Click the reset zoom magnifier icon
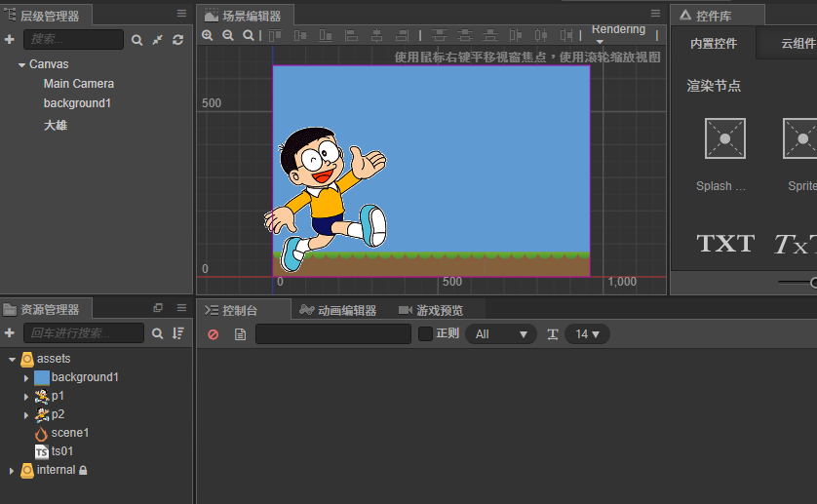The height and width of the screenshot is (504, 817). tap(249, 35)
